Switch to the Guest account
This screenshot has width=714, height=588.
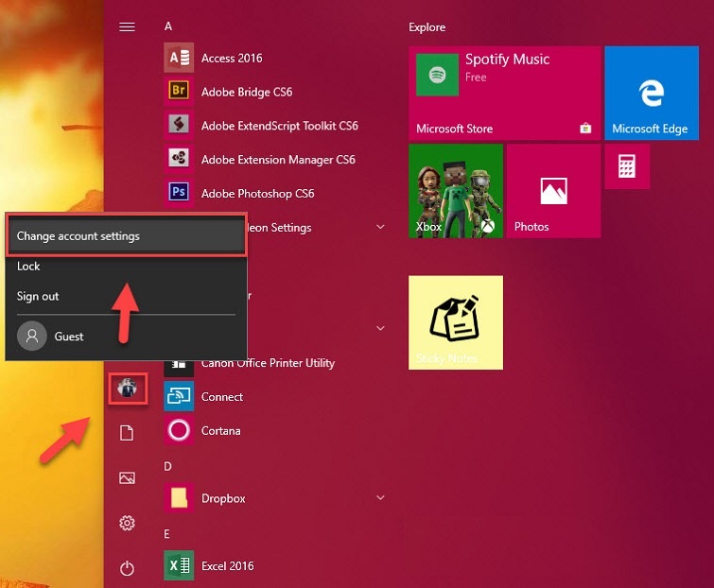127,337
